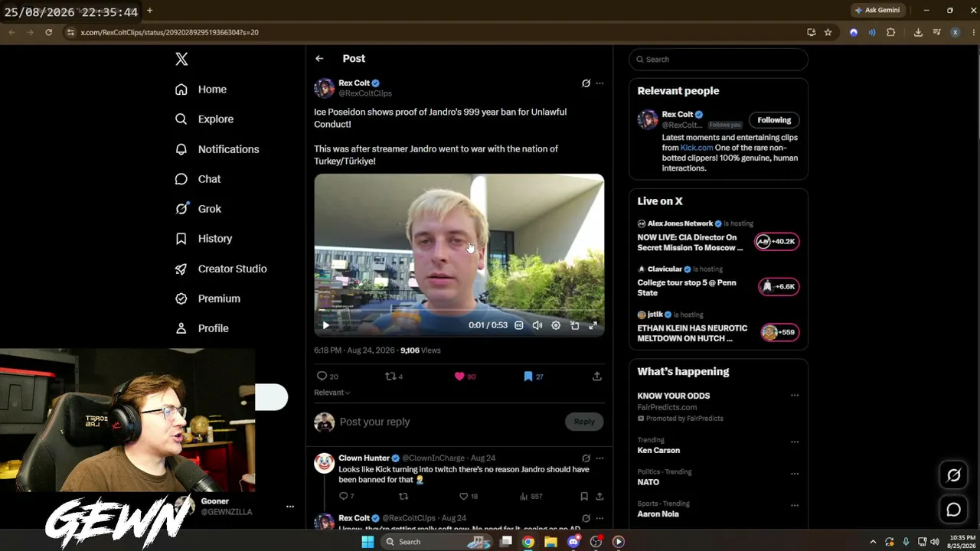Open the more menu on Rex Colt's post
980x551 pixels.
(x=599, y=83)
